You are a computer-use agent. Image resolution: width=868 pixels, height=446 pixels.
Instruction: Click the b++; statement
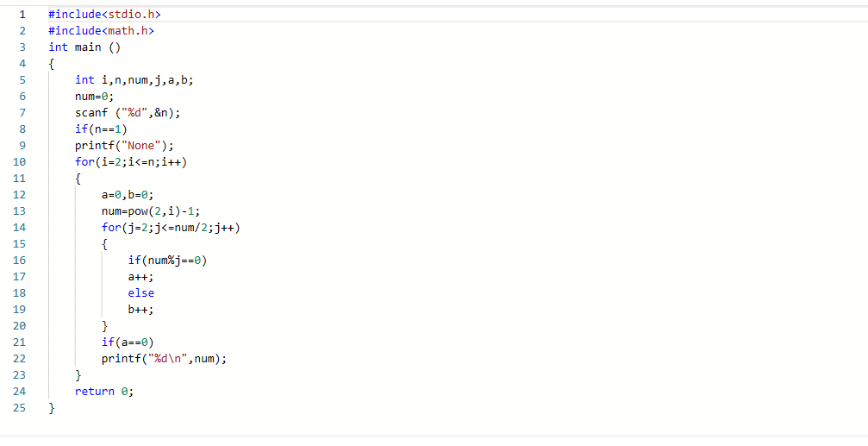(141, 310)
